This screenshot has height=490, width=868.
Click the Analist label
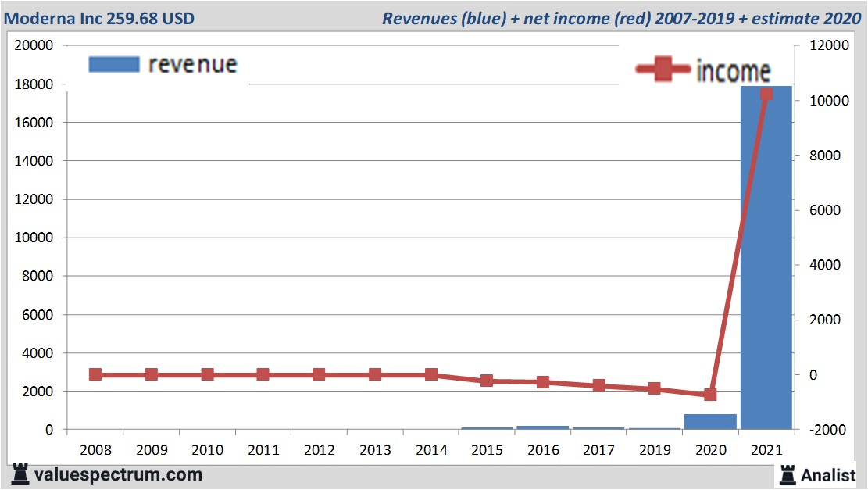[828, 475]
